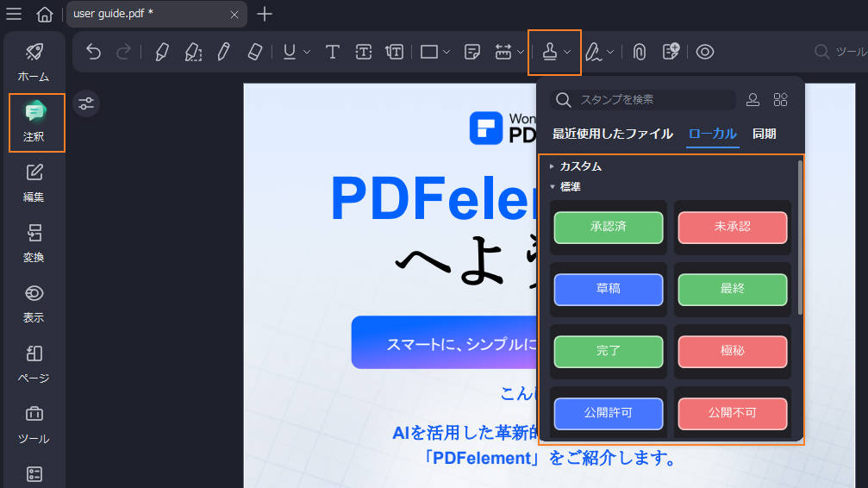The width and height of the screenshot is (868, 488).
Task: Redo the last action
Action: click(123, 52)
